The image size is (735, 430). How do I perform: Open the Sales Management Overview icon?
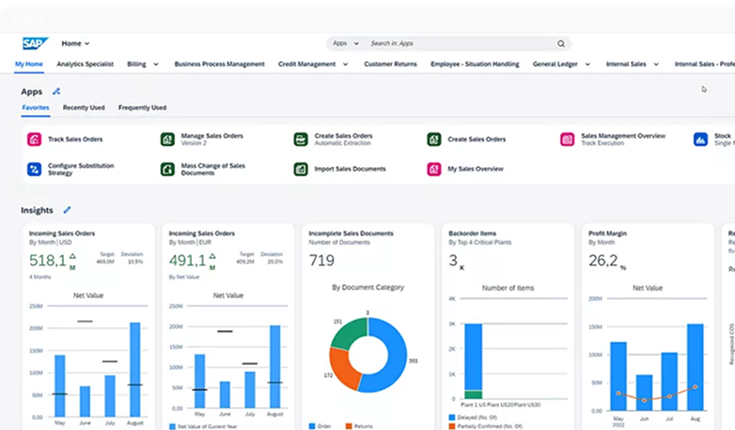[x=567, y=139]
